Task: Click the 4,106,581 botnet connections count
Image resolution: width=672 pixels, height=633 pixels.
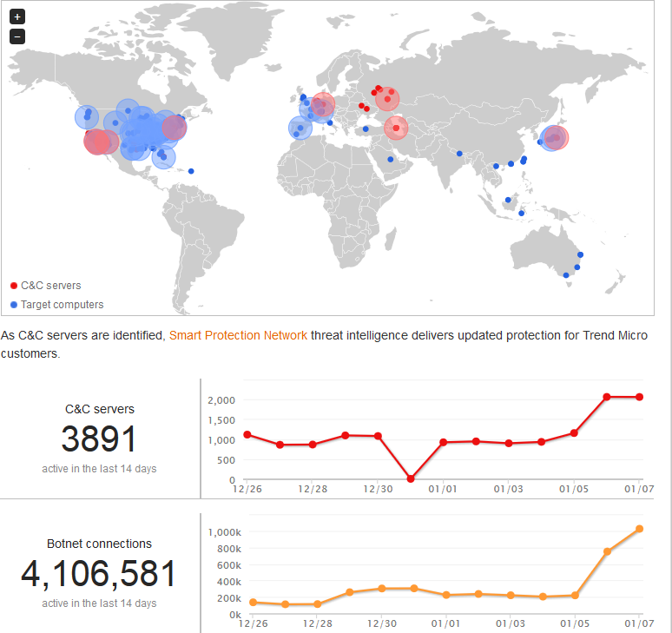Action: click(x=98, y=575)
